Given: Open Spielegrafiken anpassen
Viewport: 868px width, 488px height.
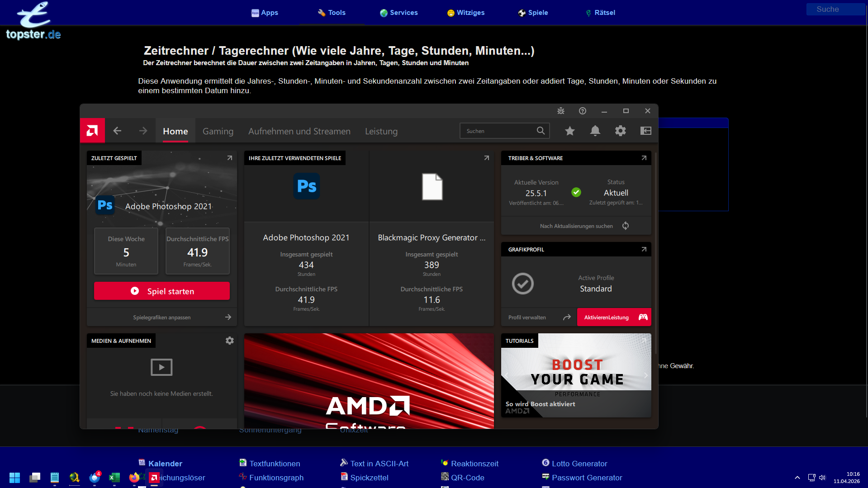Looking at the screenshot, I should [162, 317].
